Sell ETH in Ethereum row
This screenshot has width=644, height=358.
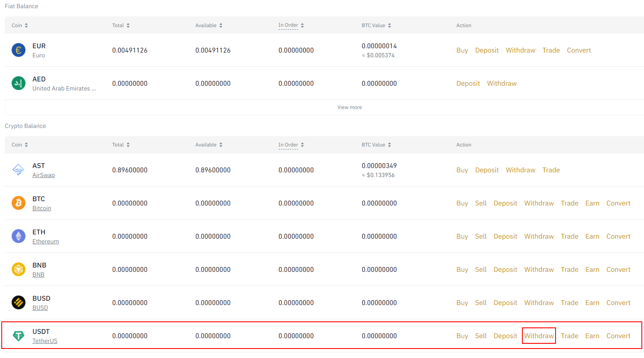(481, 237)
